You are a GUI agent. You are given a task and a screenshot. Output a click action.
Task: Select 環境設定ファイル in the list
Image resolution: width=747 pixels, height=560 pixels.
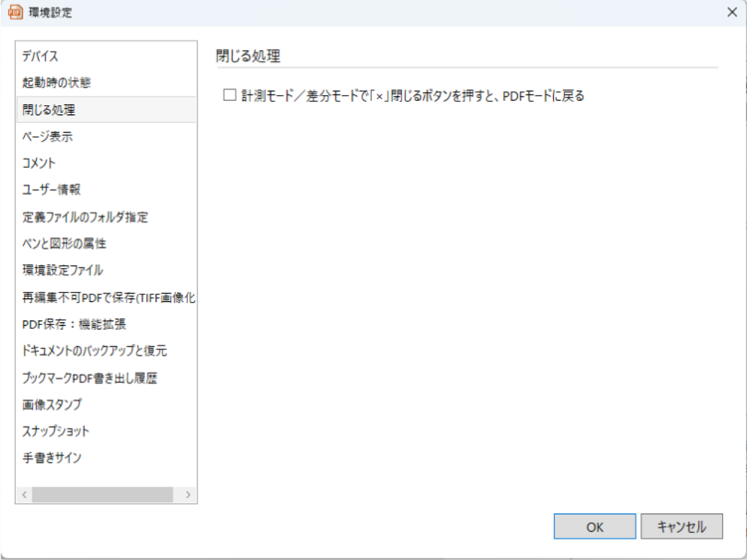(63, 270)
